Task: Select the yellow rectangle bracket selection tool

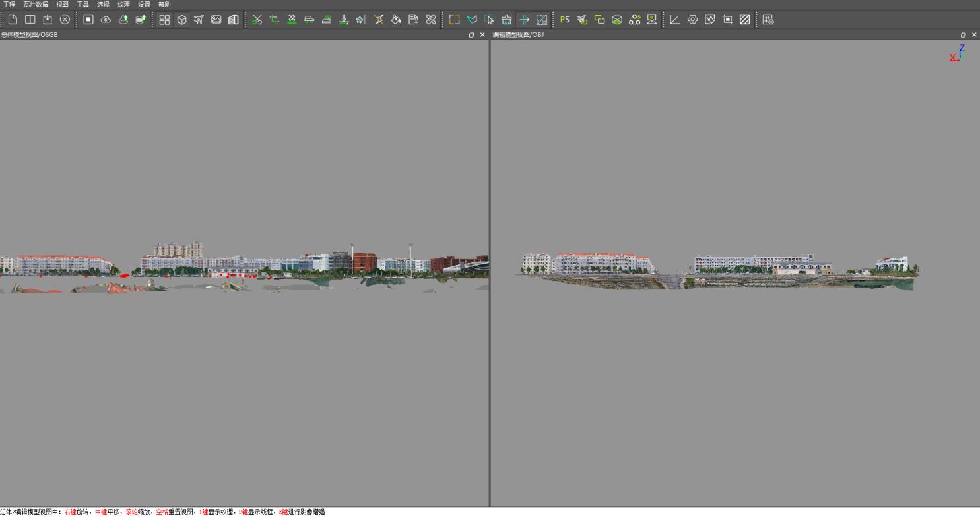Action: [454, 20]
